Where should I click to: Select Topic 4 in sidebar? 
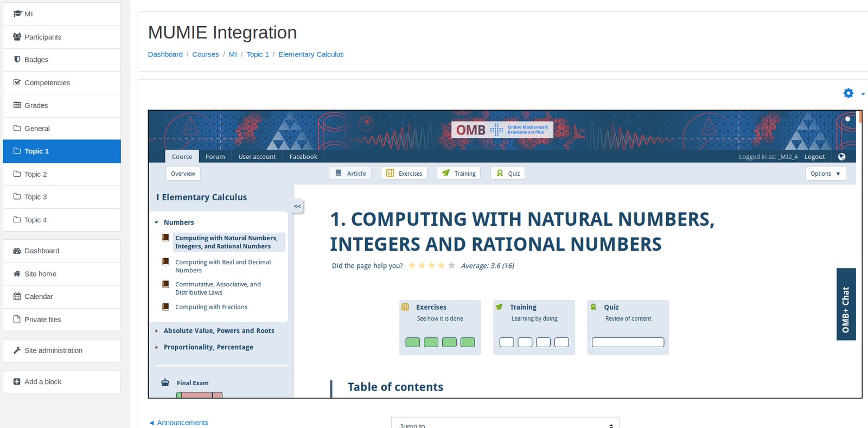coord(62,220)
